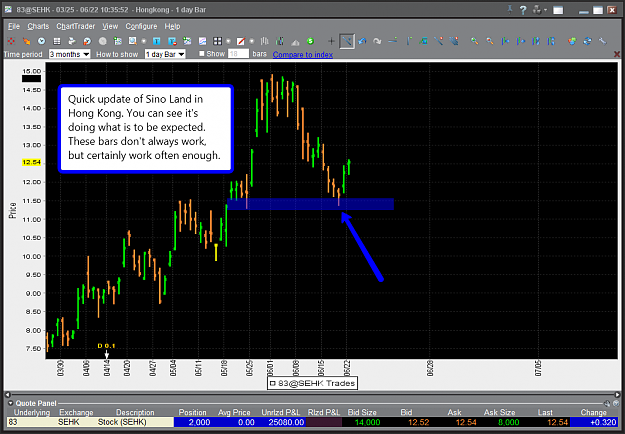
Task: Click the pin icon in title bar
Action: pos(510,10)
